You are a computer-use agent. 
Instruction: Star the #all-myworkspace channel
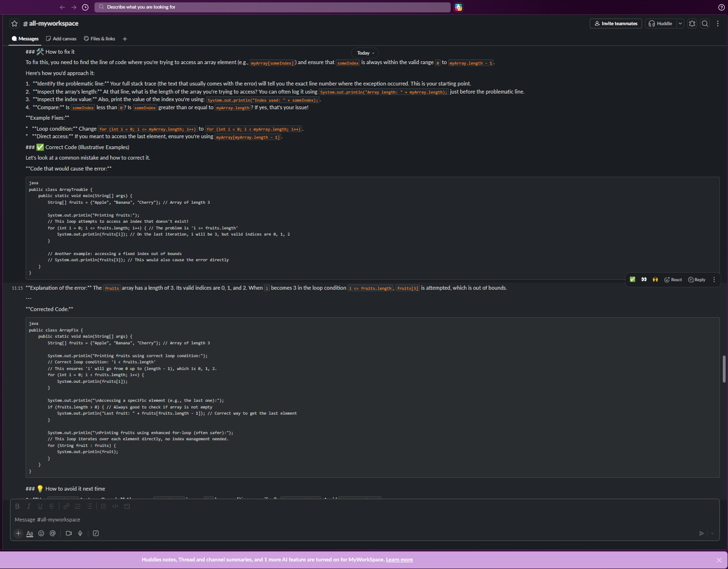click(15, 23)
